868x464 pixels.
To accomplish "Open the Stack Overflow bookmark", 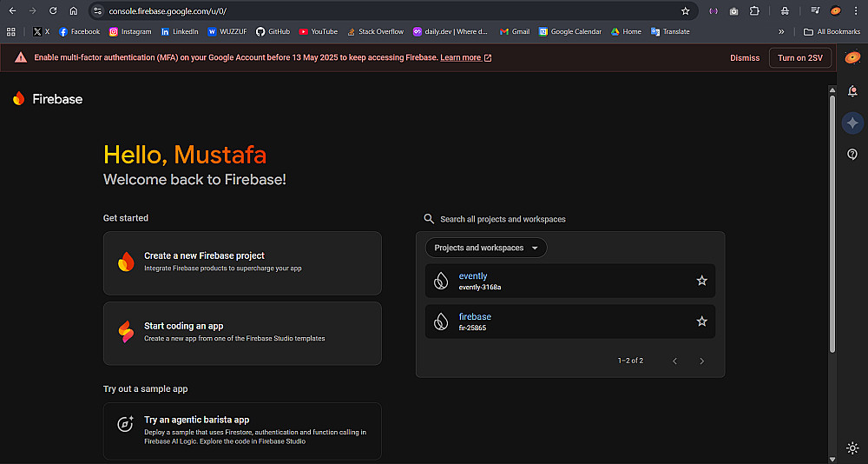I will coord(375,31).
